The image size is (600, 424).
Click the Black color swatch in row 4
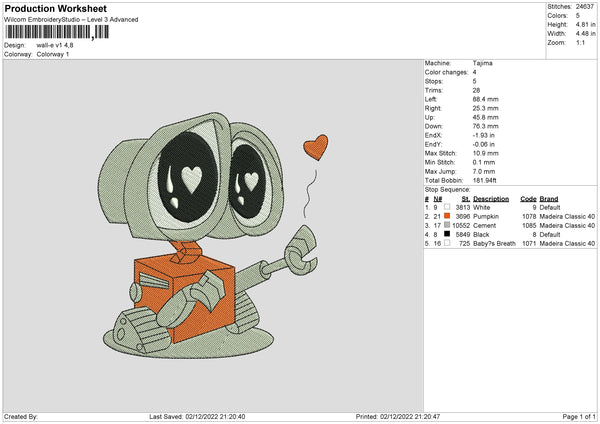447,234
